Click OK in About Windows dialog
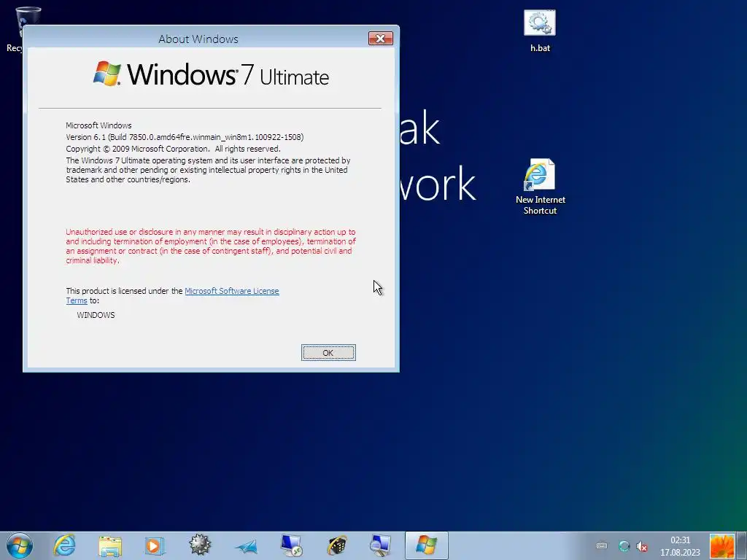Screen dimensions: 747x560 coord(328,353)
